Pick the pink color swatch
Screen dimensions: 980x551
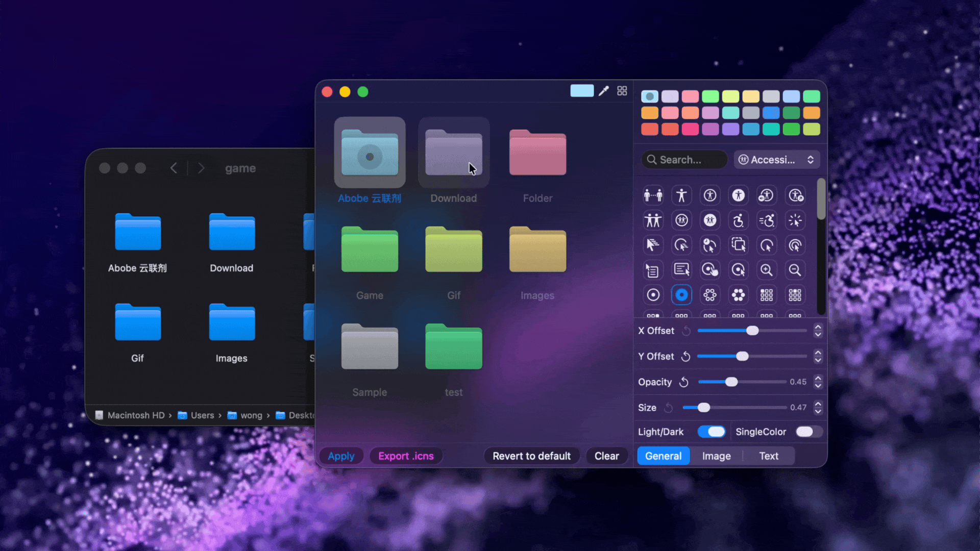click(x=690, y=96)
